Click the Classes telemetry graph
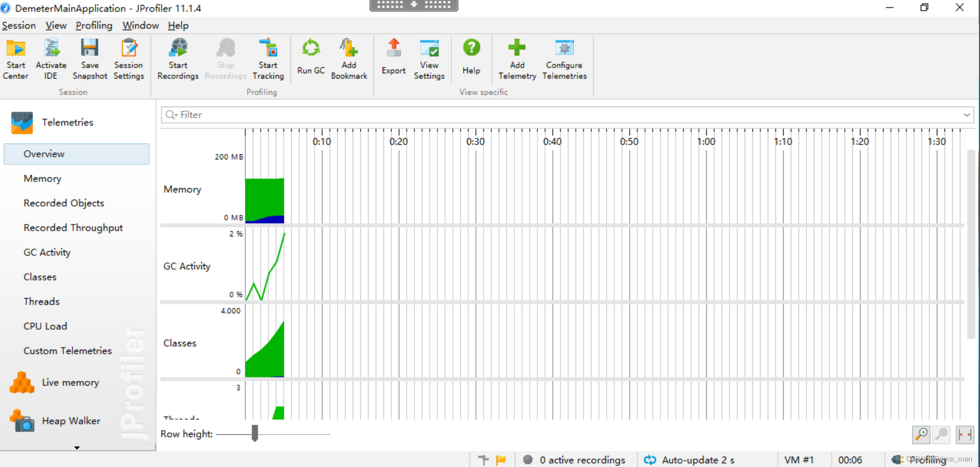This screenshot has height=467, width=980. tap(264, 349)
